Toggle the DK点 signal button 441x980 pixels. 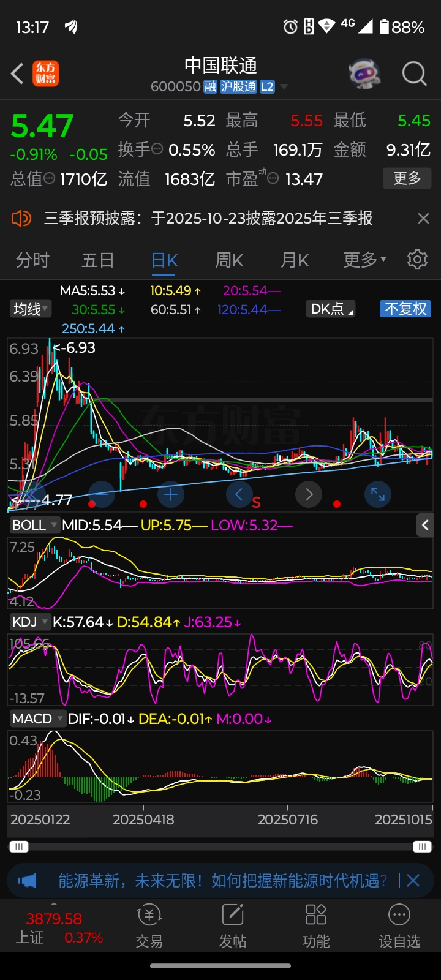331,309
